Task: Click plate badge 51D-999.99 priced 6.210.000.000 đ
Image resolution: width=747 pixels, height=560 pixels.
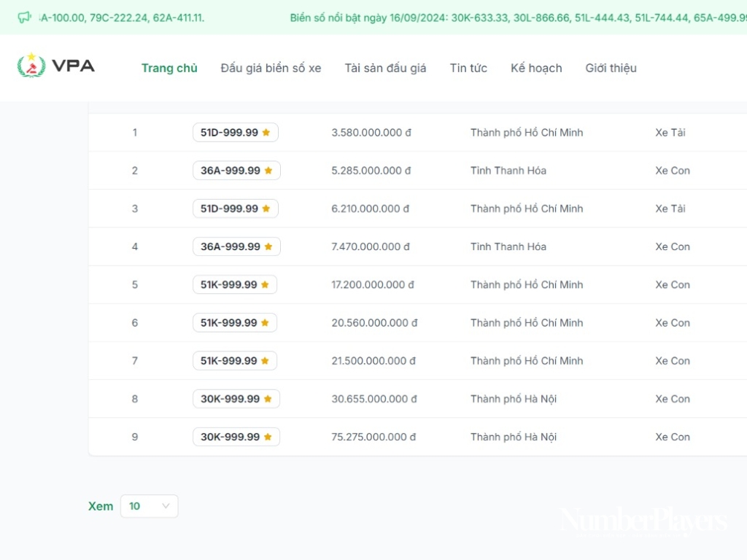Action: click(x=230, y=209)
